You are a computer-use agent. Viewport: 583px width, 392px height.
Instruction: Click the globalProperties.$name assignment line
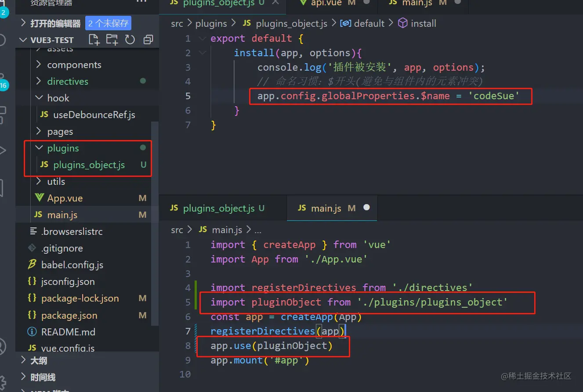point(388,96)
